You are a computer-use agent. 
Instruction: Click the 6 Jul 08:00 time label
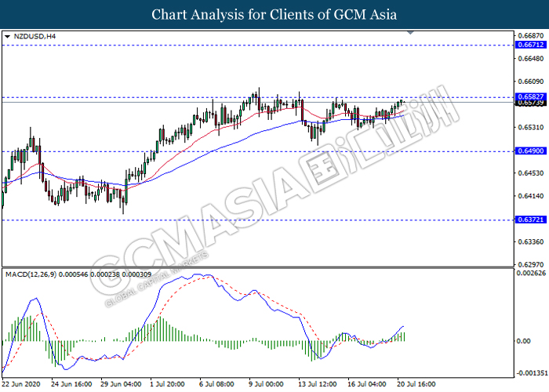click(216, 384)
